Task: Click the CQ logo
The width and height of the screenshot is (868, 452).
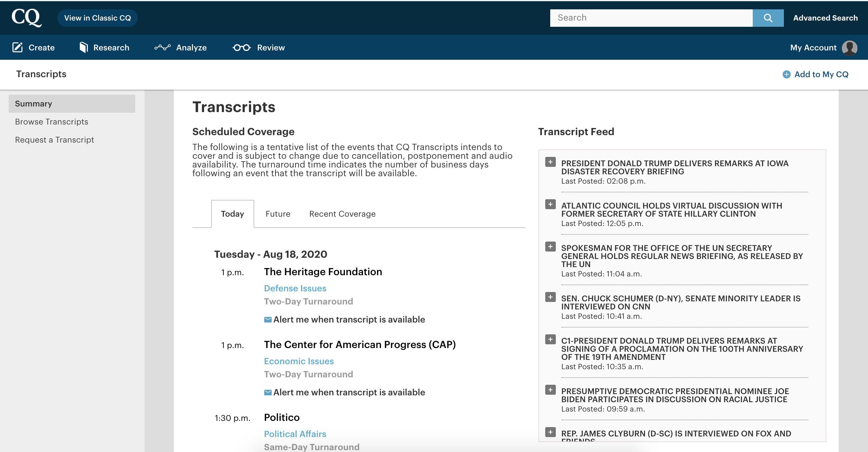Action: coord(26,17)
